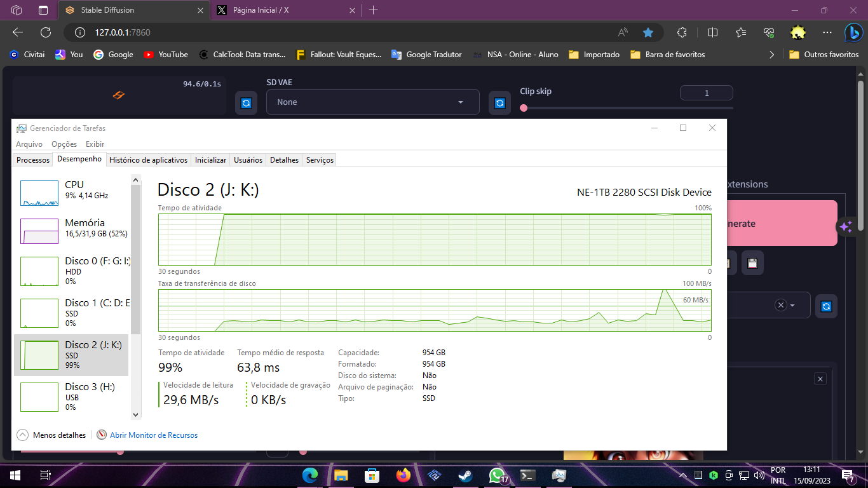Expand the bookmarks overflow chevron
The height and width of the screenshot is (488, 868).
tap(771, 55)
